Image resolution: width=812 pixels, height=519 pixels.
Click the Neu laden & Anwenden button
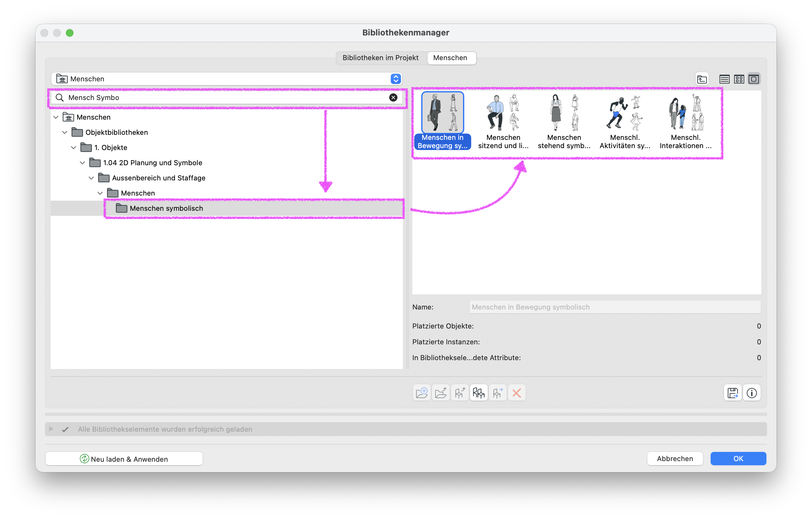[x=124, y=459]
